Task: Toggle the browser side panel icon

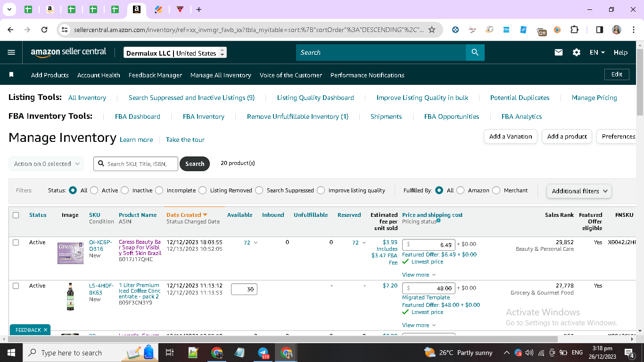Action: coord(599,30)
